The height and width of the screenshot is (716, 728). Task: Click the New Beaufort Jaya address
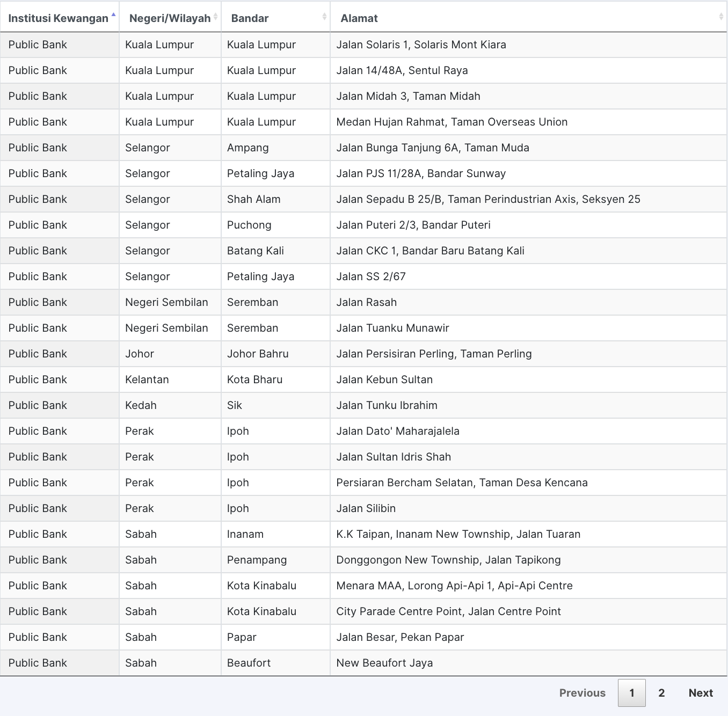(x=384, y=663)
